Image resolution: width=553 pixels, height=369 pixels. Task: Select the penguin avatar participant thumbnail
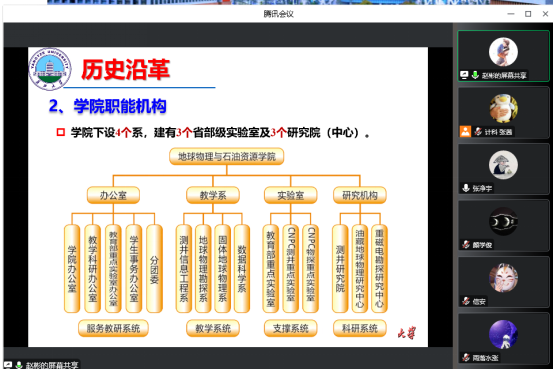point(503,108)
